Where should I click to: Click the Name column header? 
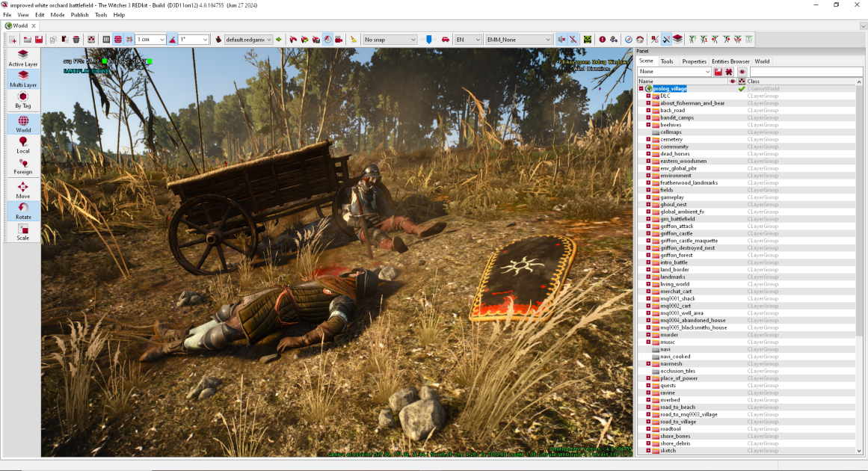(683, 81)
